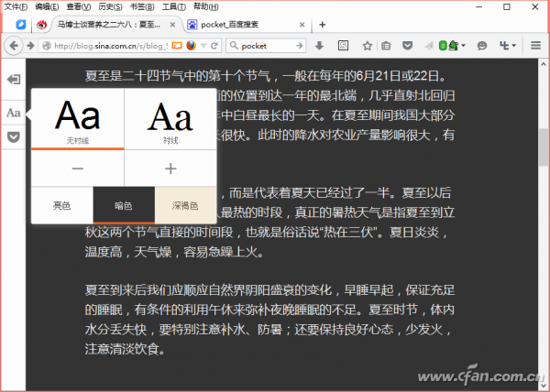Open a new tab with plus button
Viewport: 550px width, 392px height.
(323, 25)
